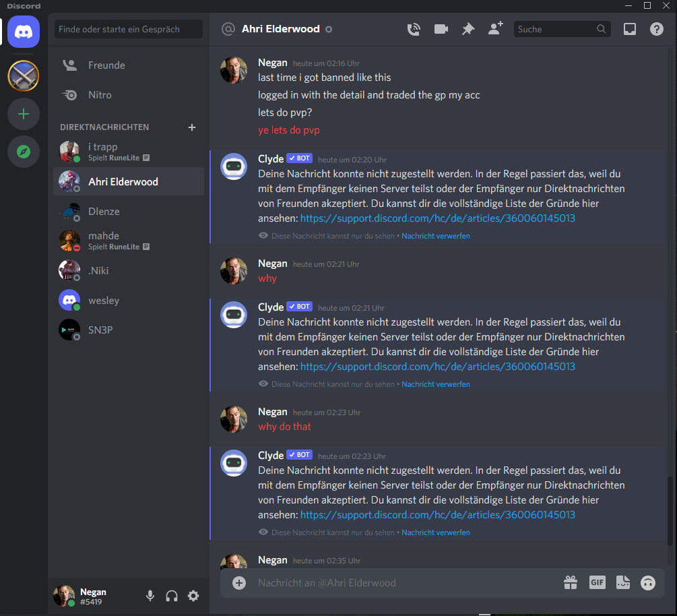Open DM with Dlenze
677x616 pixels.
coord(129,211)
